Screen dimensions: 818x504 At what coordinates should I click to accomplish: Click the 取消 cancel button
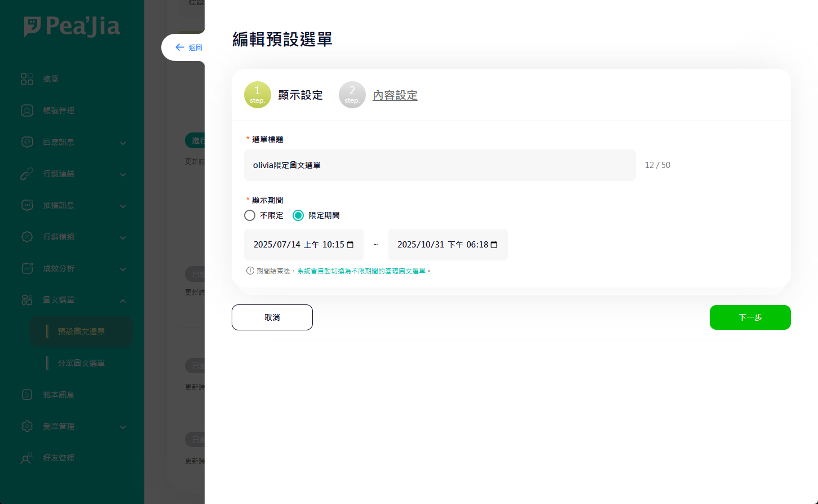pos(272,317)
